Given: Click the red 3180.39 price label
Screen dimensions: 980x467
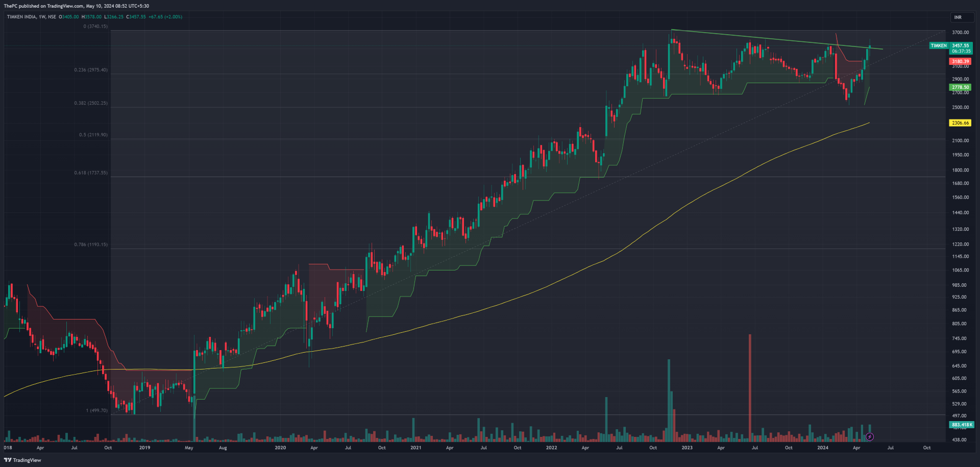Looking at the screenshot, I should (960, 62).
